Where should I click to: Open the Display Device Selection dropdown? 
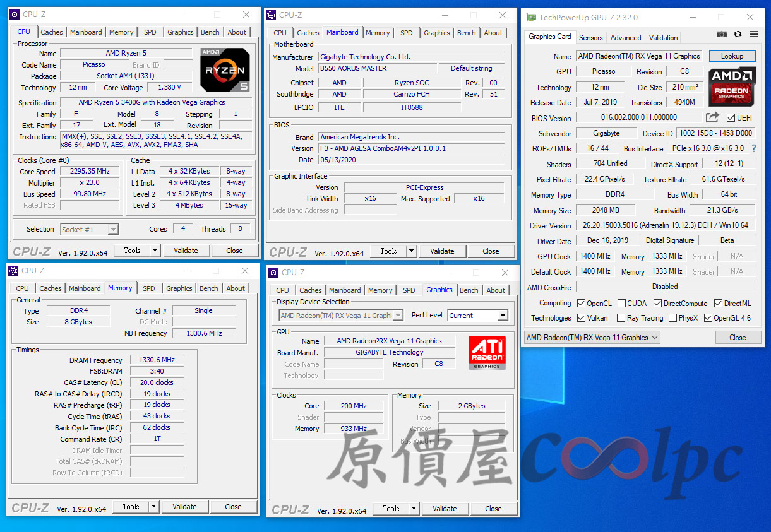click(341, 315)
